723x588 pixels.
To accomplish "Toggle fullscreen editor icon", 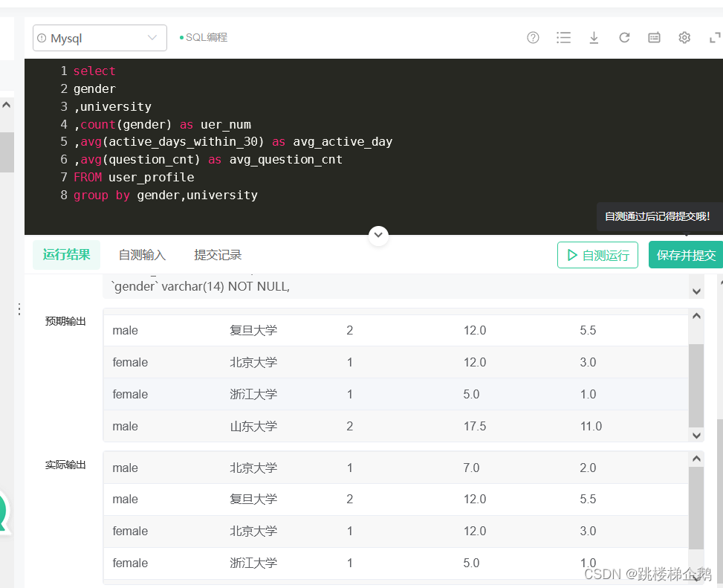I will click(715, 38).
